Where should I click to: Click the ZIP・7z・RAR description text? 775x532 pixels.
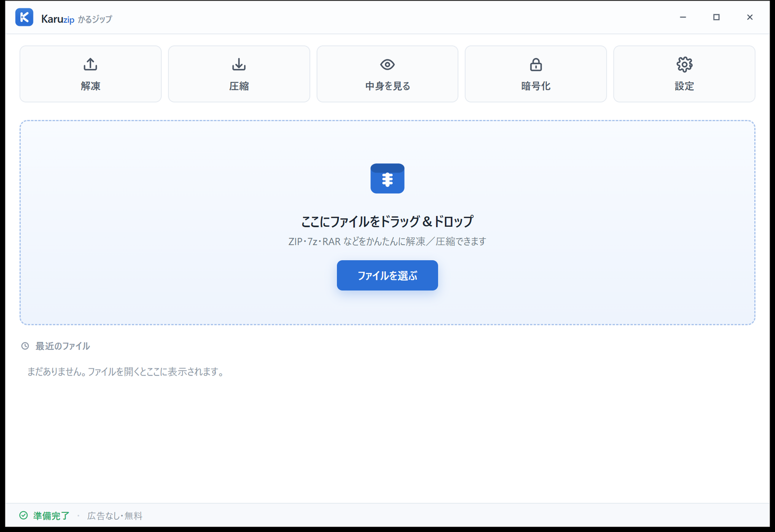[x=387, y=242]
